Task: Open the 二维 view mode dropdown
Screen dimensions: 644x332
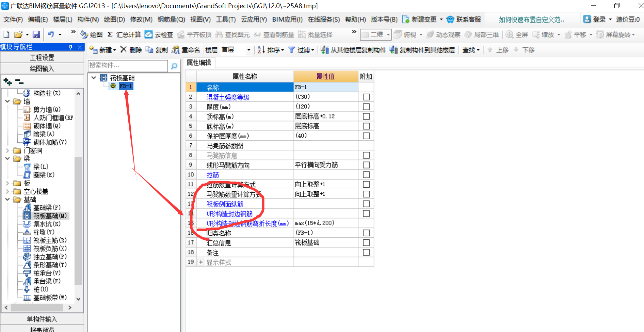Action: [x=388, y=34]
